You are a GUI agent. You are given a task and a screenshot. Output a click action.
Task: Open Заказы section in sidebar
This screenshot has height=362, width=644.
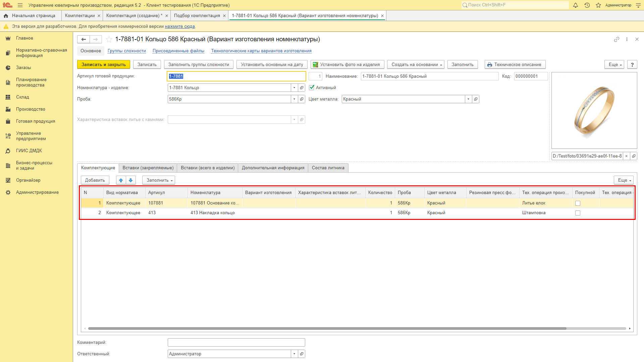[x=23, y=68]
